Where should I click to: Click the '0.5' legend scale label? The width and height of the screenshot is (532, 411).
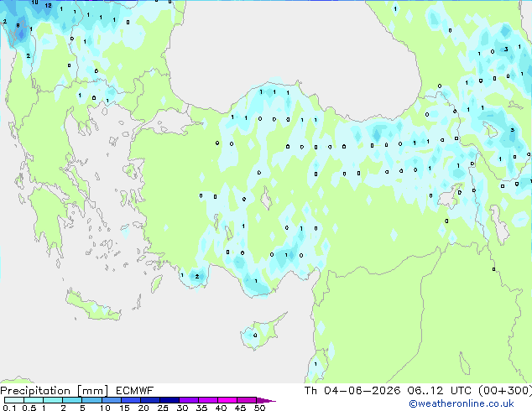point(29,408)
